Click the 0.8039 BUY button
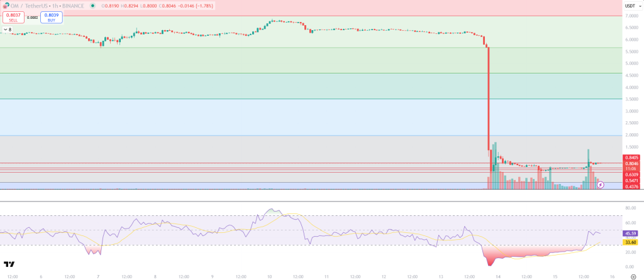Image resolution: width=644 pixels, height=280 pixels. click(52, 17)
